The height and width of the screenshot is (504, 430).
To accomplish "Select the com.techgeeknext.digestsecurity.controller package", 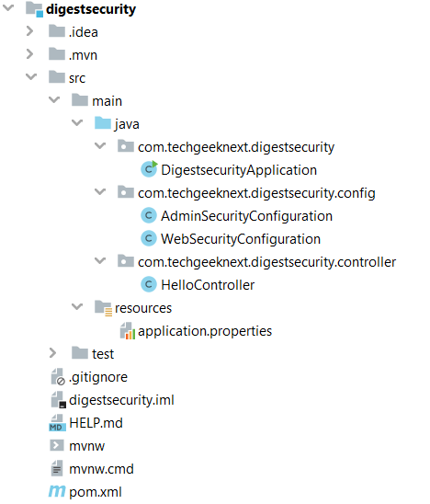I will point(266,262).
